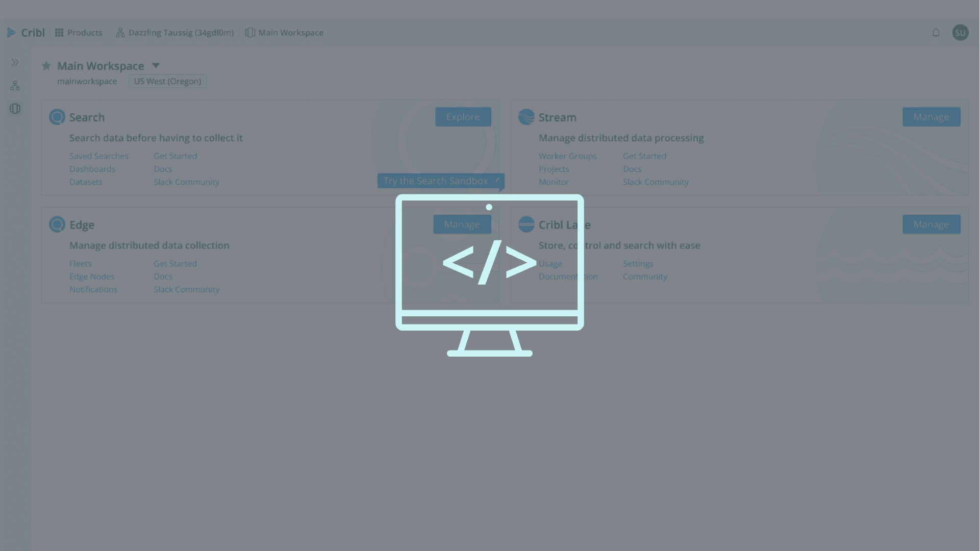
Task: Expand the left sidebar with the chevrons
Action: tap(15, 62)
